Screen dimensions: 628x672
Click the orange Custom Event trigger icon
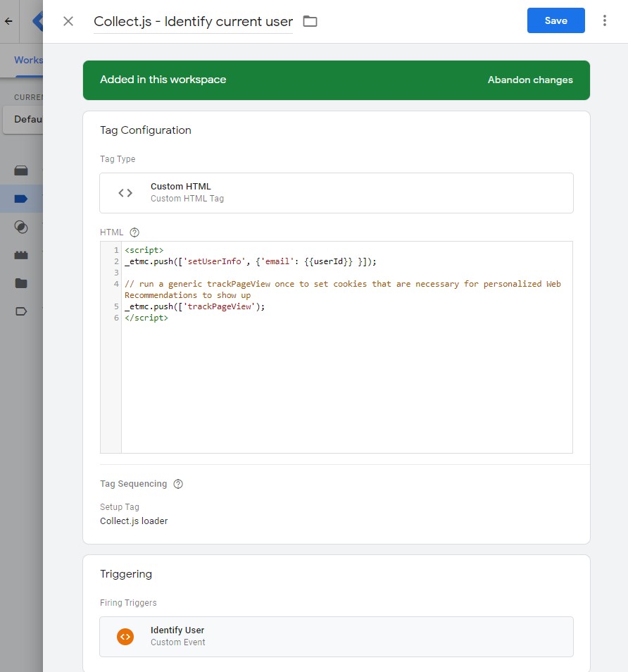coord(125,637)
